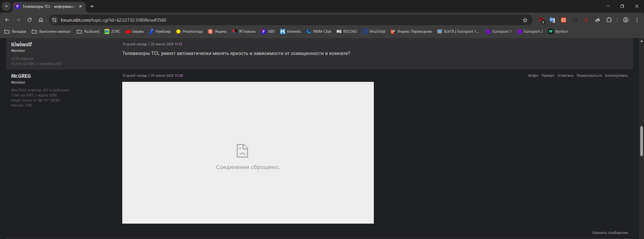Viewport: 644px width, 239px height.
Task: Expand the tab search dropdown arrow
Action: (6, 6)
